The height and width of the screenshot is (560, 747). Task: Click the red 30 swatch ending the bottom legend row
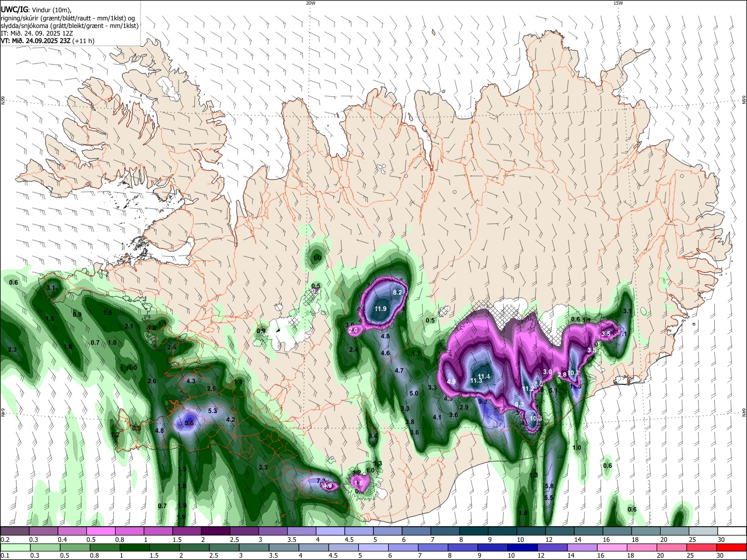[x=731, y=547]
